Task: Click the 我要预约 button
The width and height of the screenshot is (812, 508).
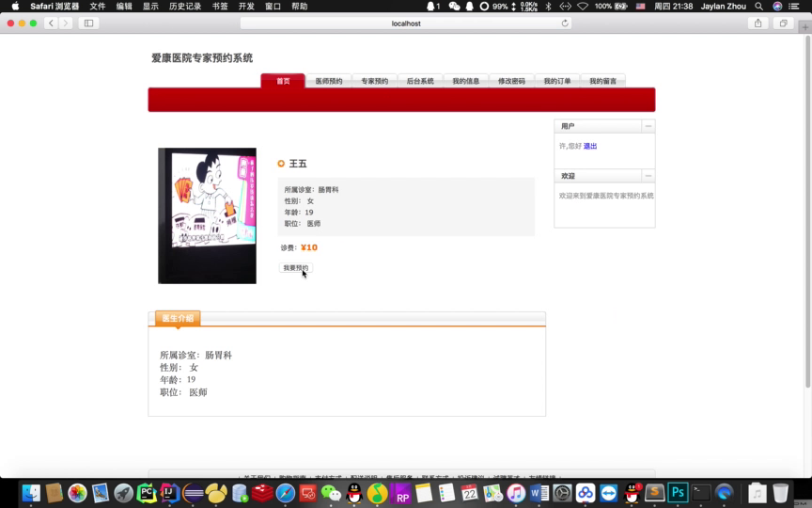Action: click(x=296, y=268)
